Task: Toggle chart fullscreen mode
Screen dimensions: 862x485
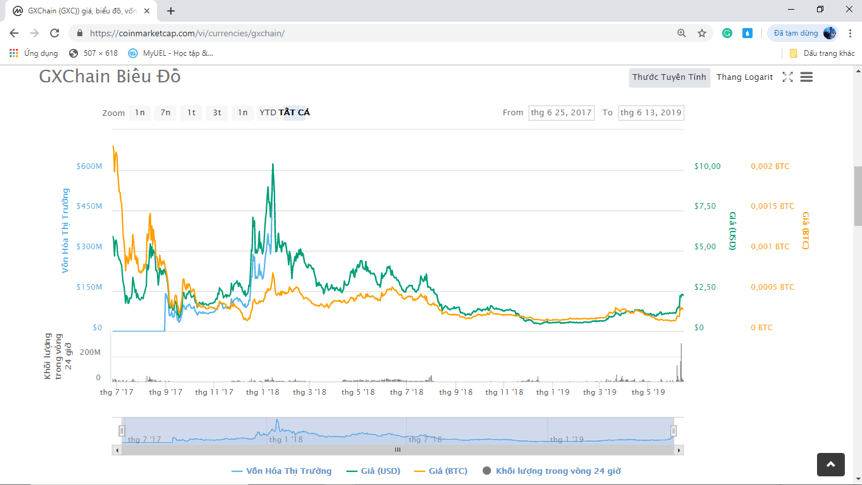Action: click(787, 77)
